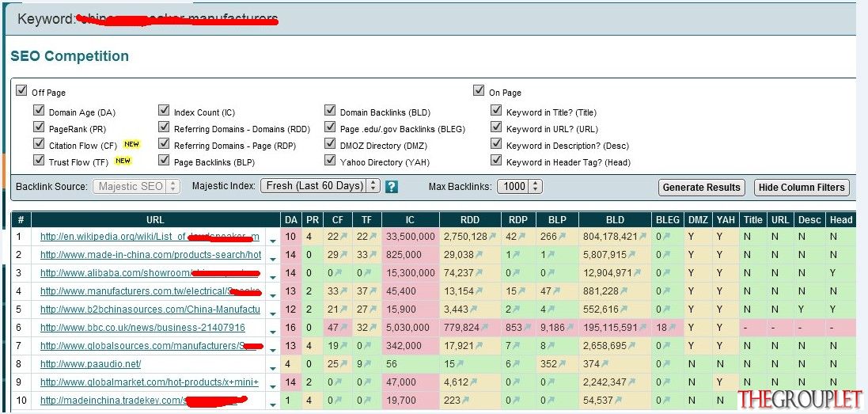The image size is (868, 414).
Task: Open the paaudio.net link
Action: [x=91, y=363]
